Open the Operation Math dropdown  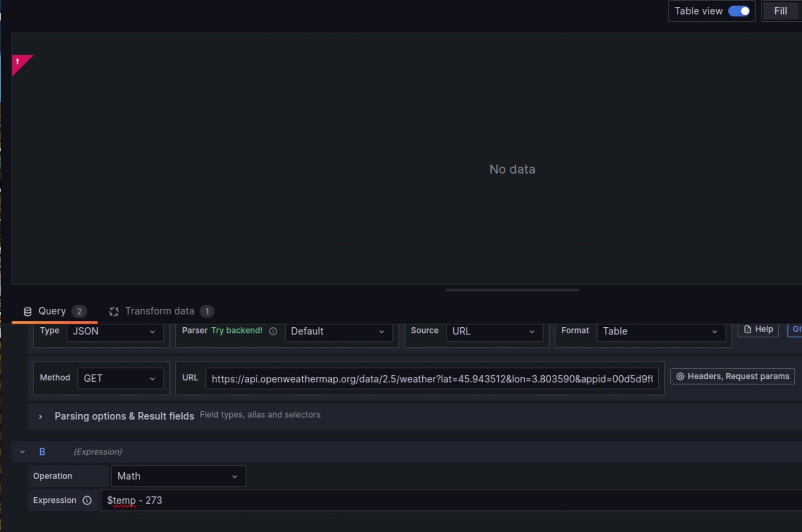point(178,476)
